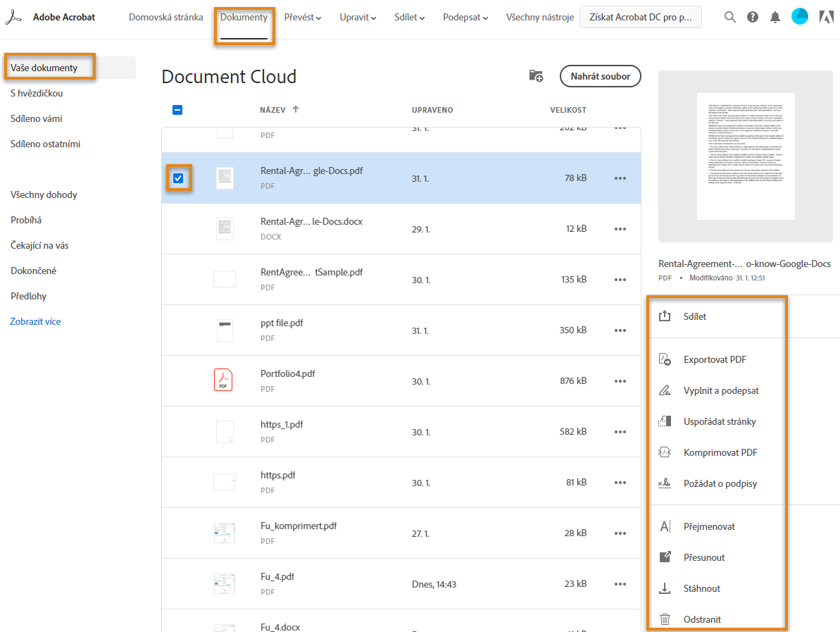Open notifications bell icon
Image resolution: width=840 pixels, height=632 pixels.
click(775, 17)
